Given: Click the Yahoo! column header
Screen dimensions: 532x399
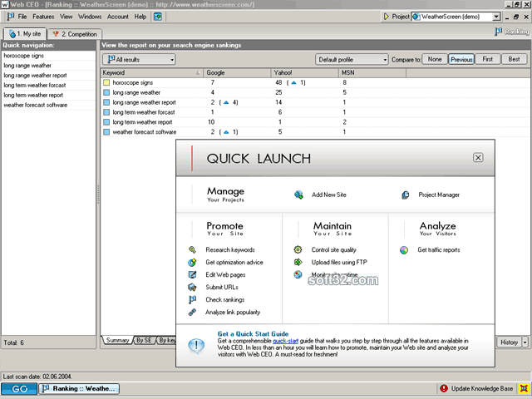Looking at the screenshot, I should [x=305, y=72].
